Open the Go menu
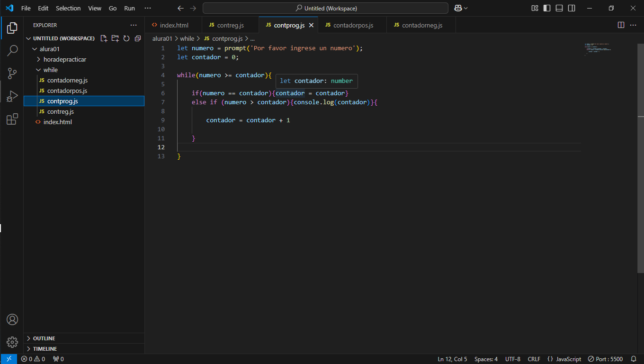The image size is (644, 364). 113,8
